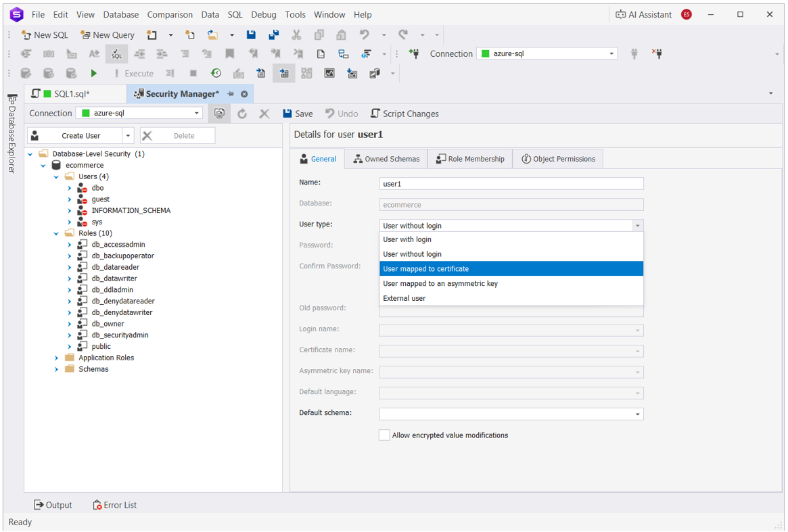Switch to the Object Permissions tab

point(558,159)
